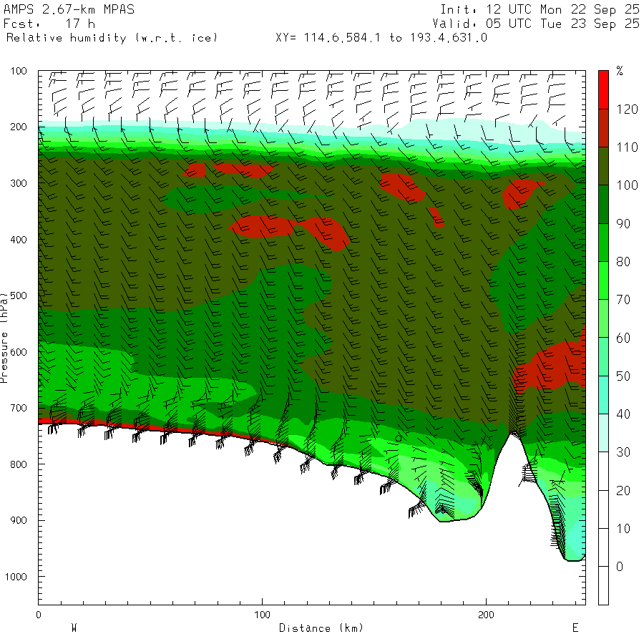Click the 'Init: 12 UTC Mon 22 Sep 25' text
This screenshot has height=644, width=644.
pos(540,9)
